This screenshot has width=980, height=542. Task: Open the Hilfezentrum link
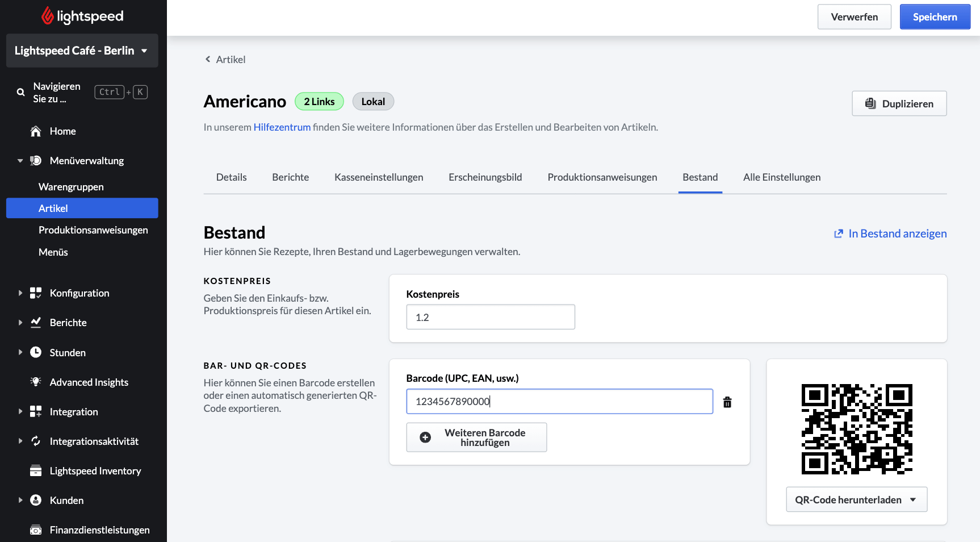[282, 127]
